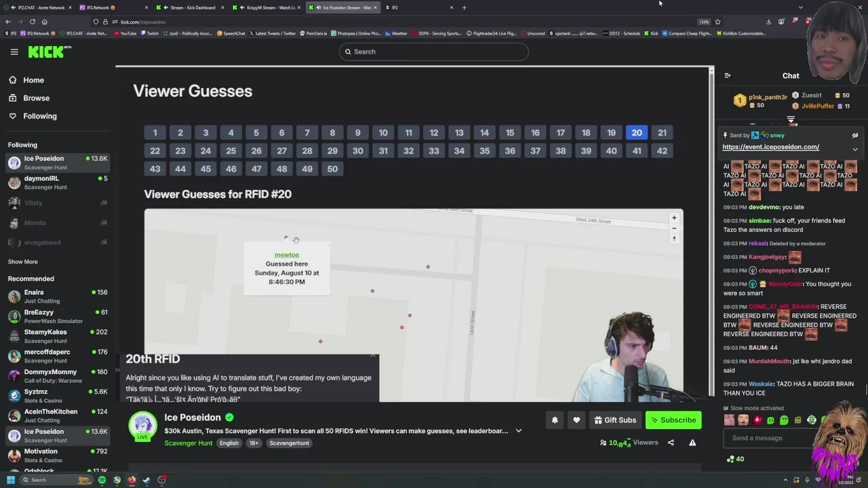Expand the gift leaderboard arrow

tap(791, 120)
